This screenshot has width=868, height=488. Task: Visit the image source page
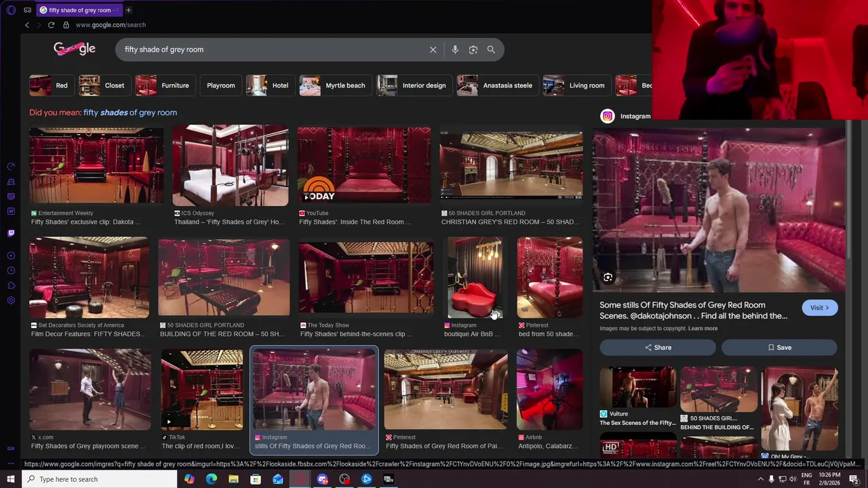820,308
